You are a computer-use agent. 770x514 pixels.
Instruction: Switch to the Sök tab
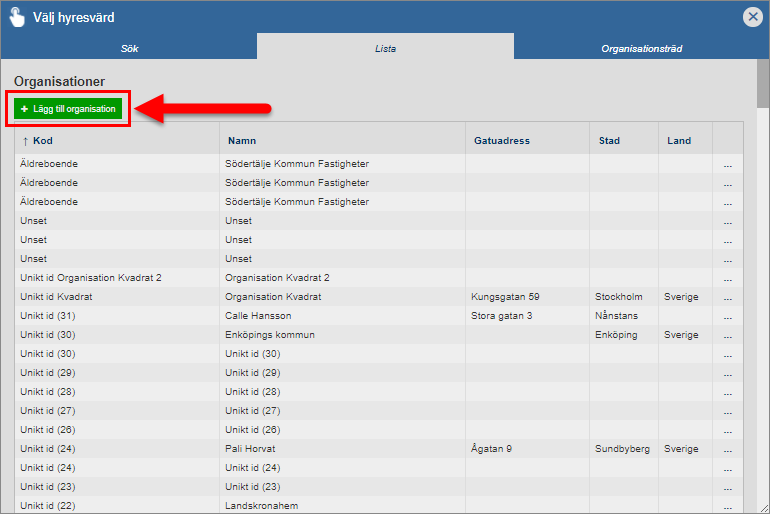point(129,48)
